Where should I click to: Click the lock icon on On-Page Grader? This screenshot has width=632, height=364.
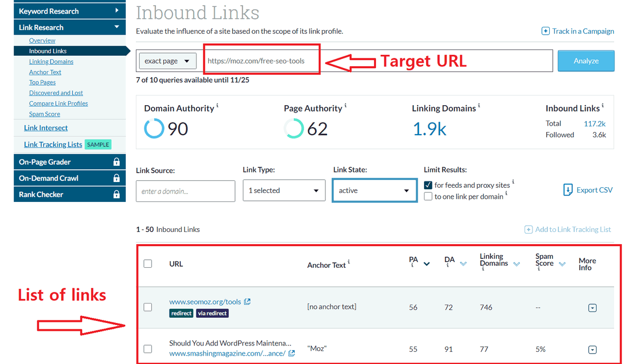116,162
